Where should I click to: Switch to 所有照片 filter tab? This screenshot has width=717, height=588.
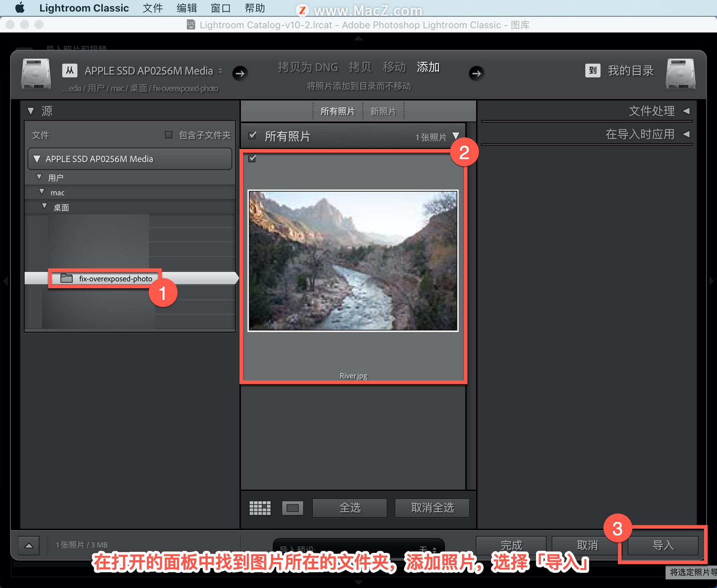(x=338, y=111)
